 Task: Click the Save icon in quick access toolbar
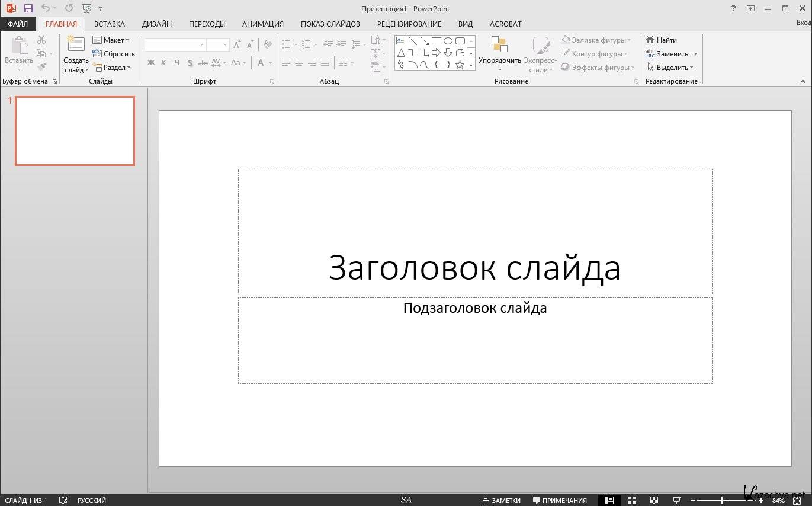point(28,8)
